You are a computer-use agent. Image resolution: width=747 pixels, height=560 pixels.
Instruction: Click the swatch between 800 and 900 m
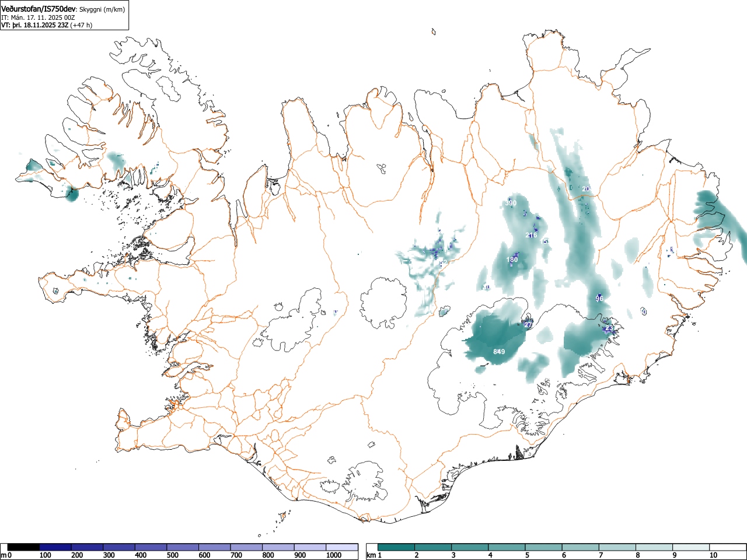point(278,547)
